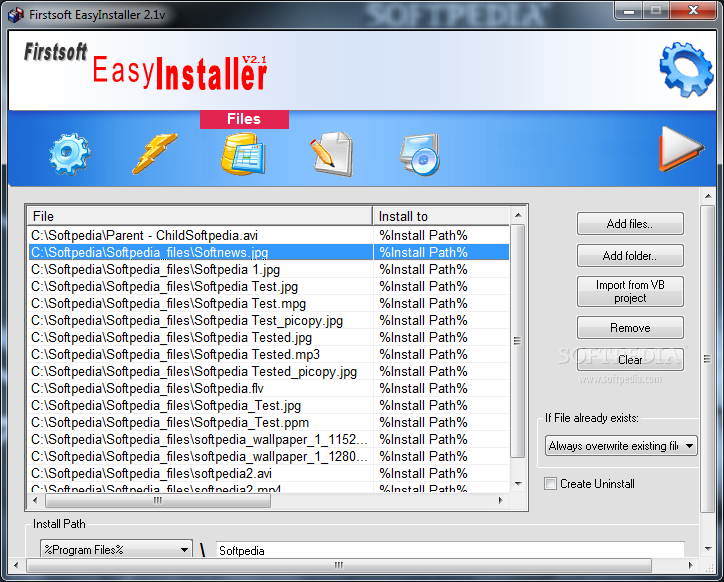The height and width of the screenshot is (582, 724).
Task: Select the Softpedia Tested_picopy.jpg row
Action: click(x=269, y=372)
